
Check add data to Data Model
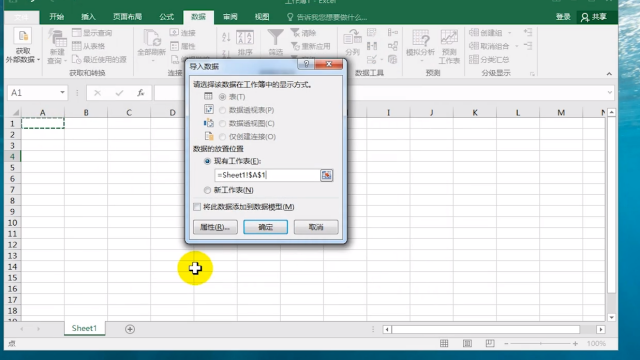coord(197,207)
